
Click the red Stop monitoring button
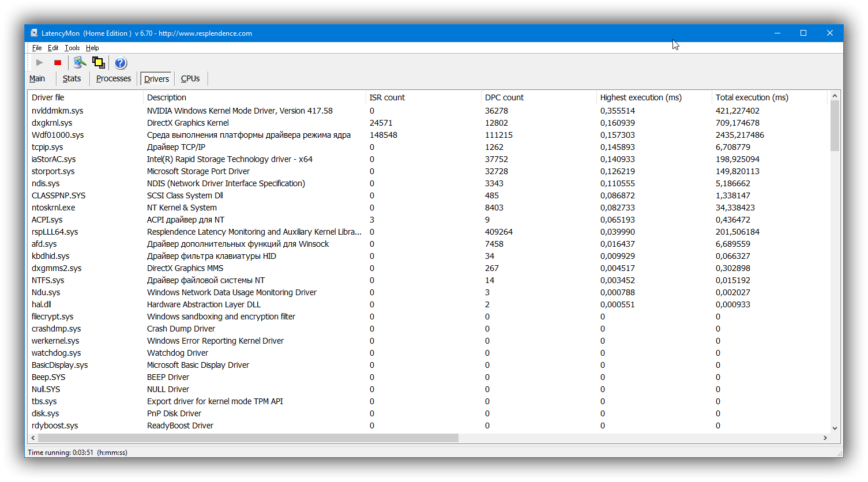tap(58, 63)
